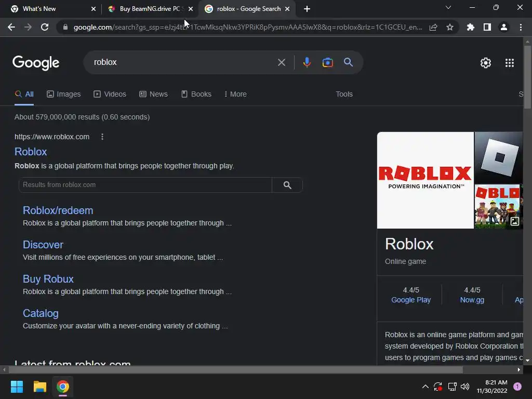This screenshot has height=399, width=532.
Task: Click the horizontal page scrollbar
Action: click(x=236, y=369)
